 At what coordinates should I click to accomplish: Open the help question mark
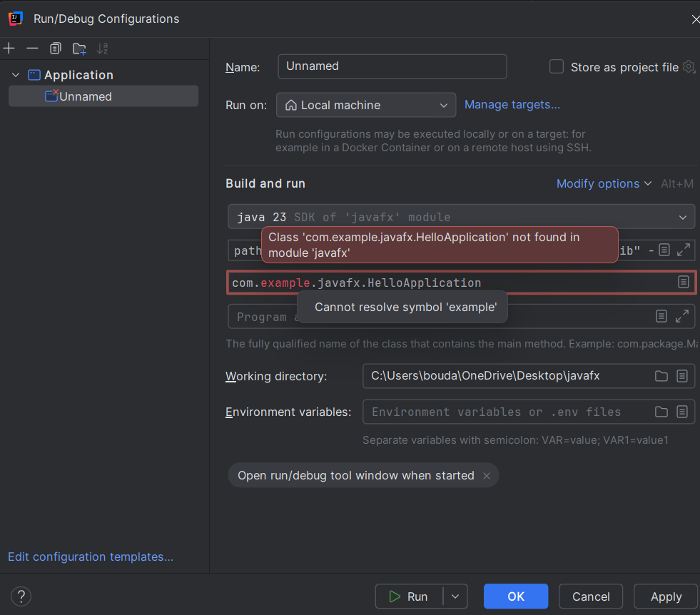point(21,596)
